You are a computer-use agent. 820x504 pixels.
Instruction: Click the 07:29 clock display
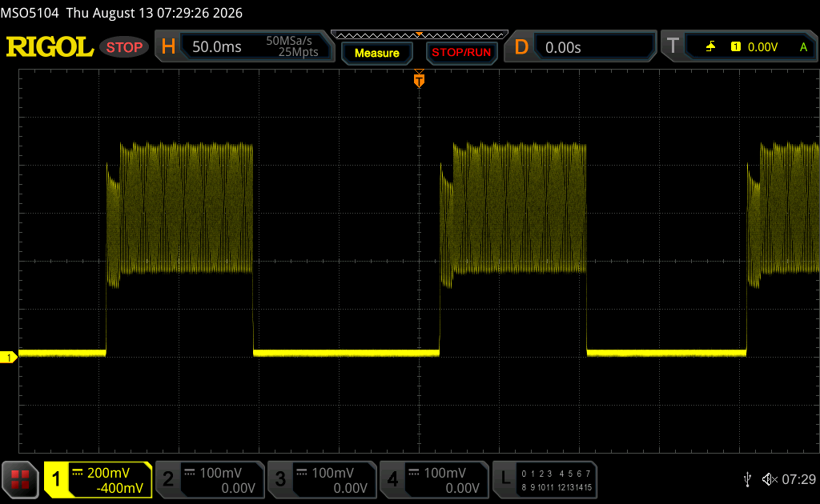(x=798, y=479)
